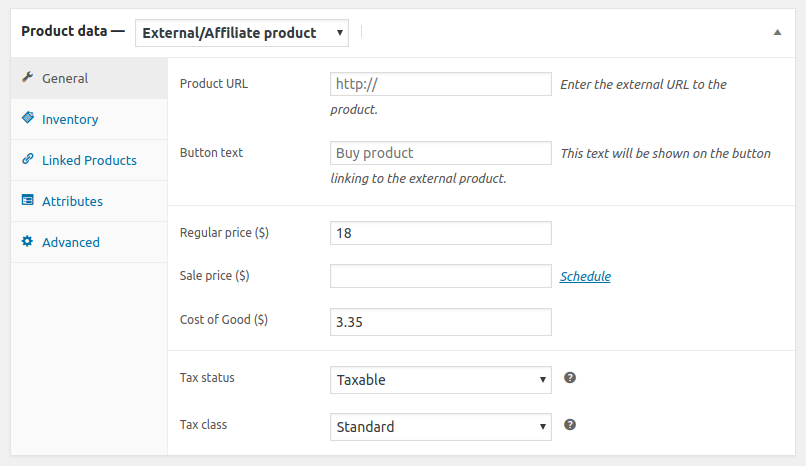Click the Cost of Good field
The height and width of the screenshot is (466, 806).
click(x=441, y=322)
